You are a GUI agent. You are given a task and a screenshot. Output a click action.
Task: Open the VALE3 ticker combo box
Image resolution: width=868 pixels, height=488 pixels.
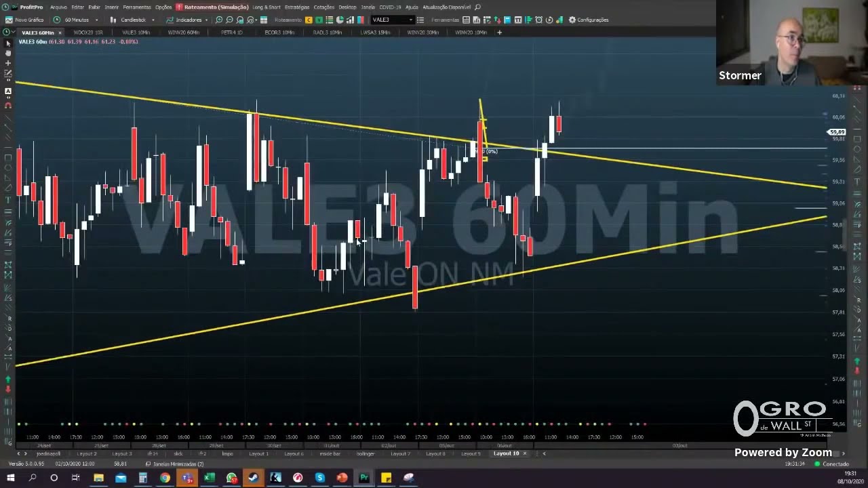392,20
